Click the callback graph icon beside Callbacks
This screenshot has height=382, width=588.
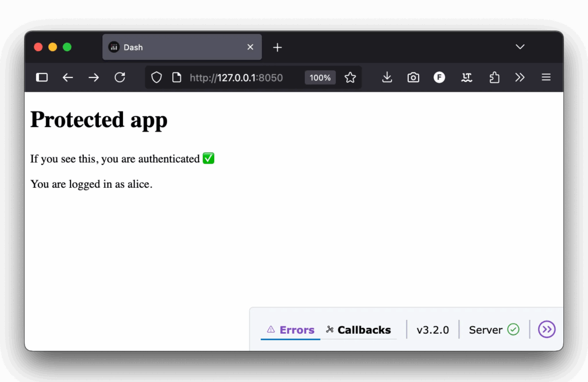point(330,329)
